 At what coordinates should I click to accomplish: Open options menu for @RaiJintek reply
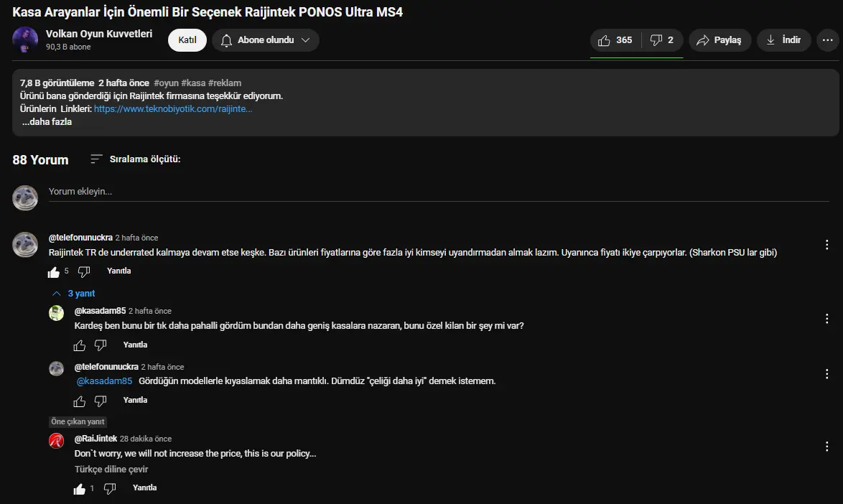(x=827, y=447)
